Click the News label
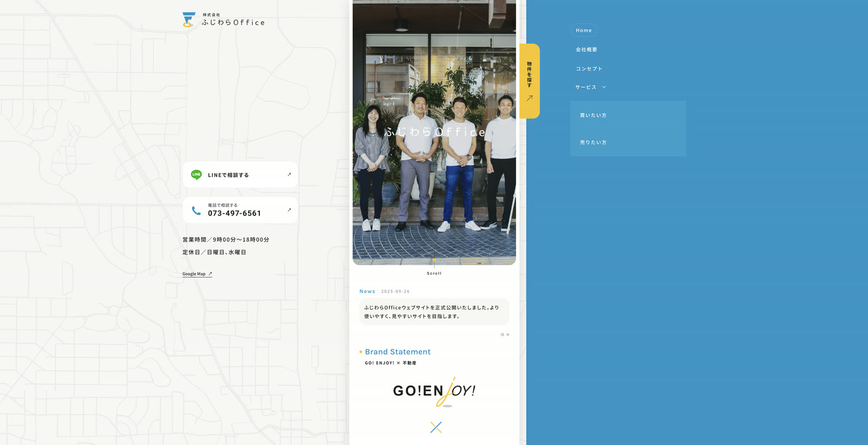Image resolution: width=868 pixels, height=445 pixels. (367, 291)
